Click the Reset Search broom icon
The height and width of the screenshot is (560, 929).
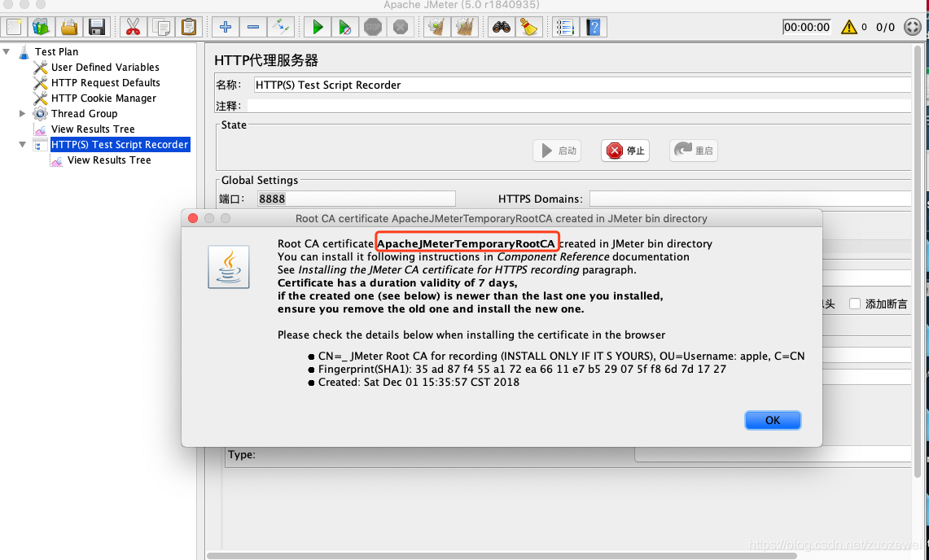[x=529, y=27]
